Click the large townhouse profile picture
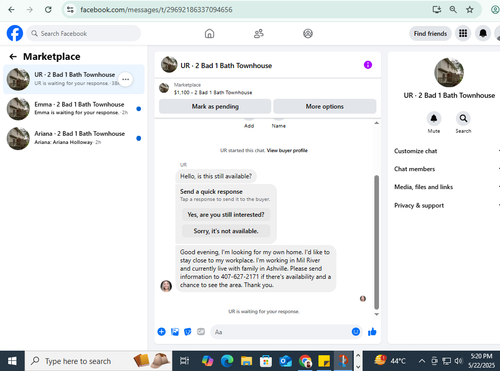 coord(449,72)
